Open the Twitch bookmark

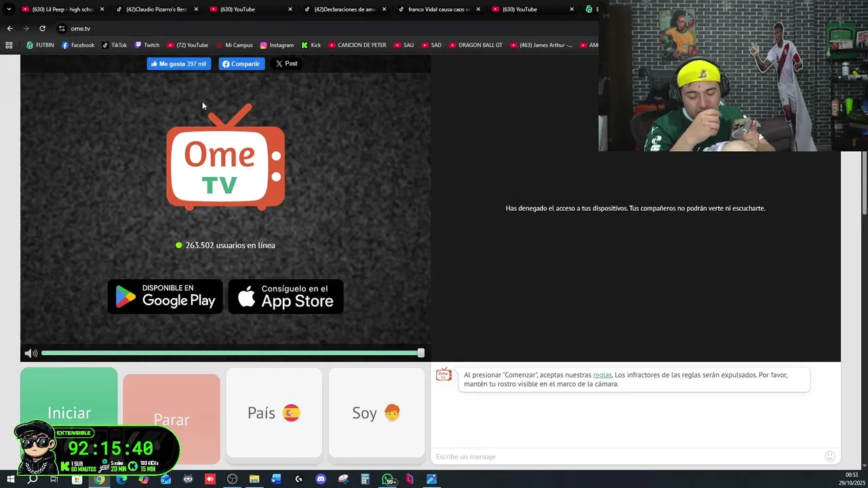[146, 45]
